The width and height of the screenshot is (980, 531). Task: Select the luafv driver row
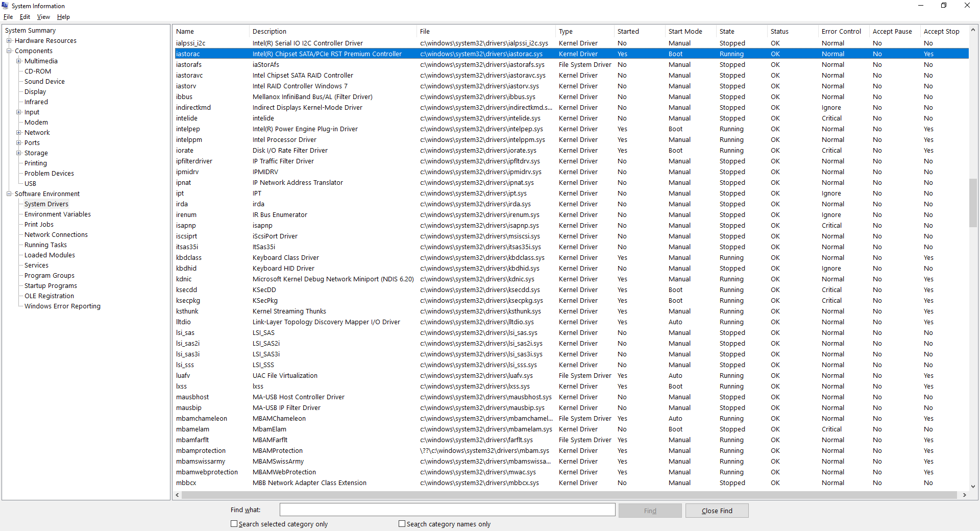572,375
